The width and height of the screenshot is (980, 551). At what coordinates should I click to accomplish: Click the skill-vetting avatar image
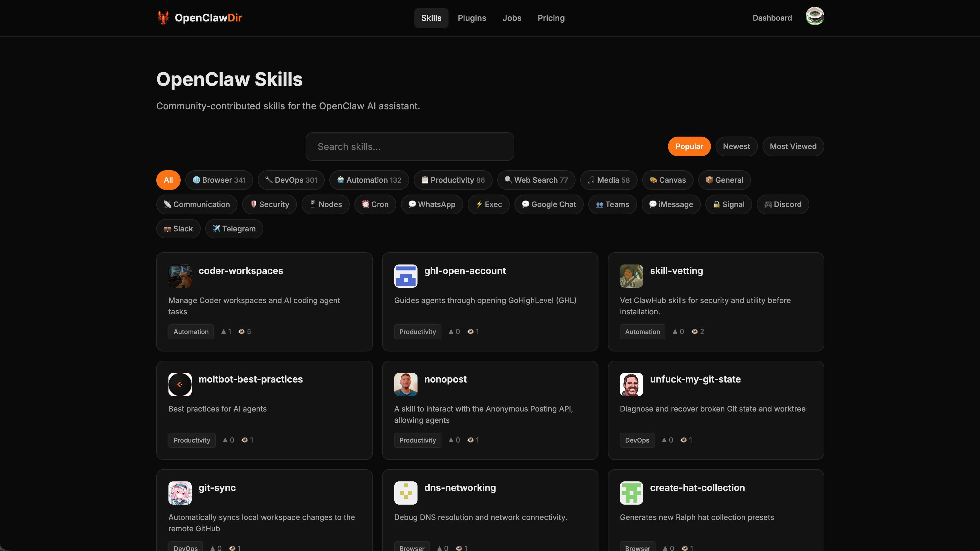pos(631,275)
